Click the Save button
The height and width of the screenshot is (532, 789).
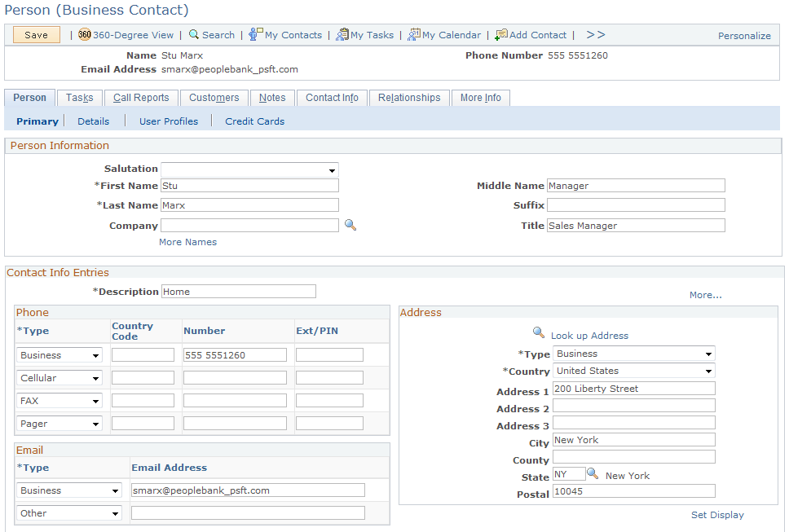[x=36, y=35]
